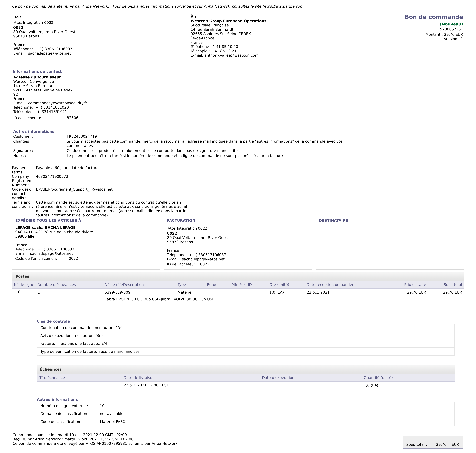Click the Postes section header
476x453 pixels.
click(x=22, y=276)
